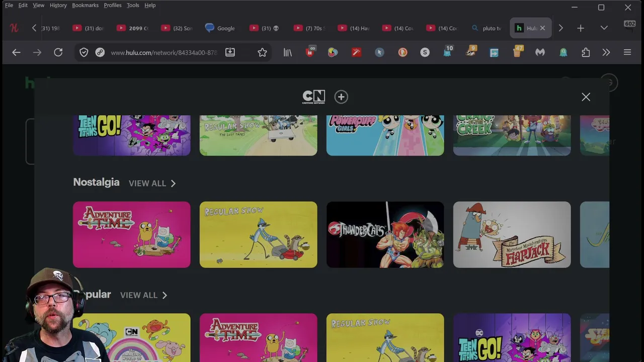Open a new browser tab

pyautogui.click(x=581, y=28)
